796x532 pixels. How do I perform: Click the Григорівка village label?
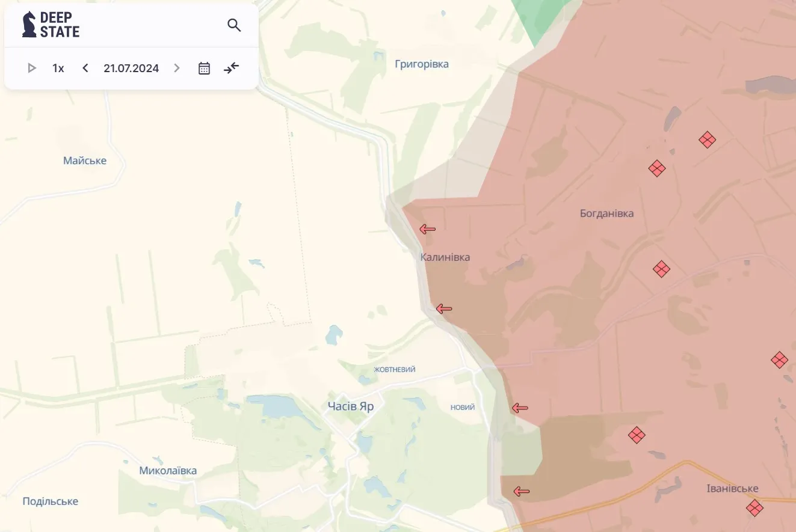tap(421, 64)
